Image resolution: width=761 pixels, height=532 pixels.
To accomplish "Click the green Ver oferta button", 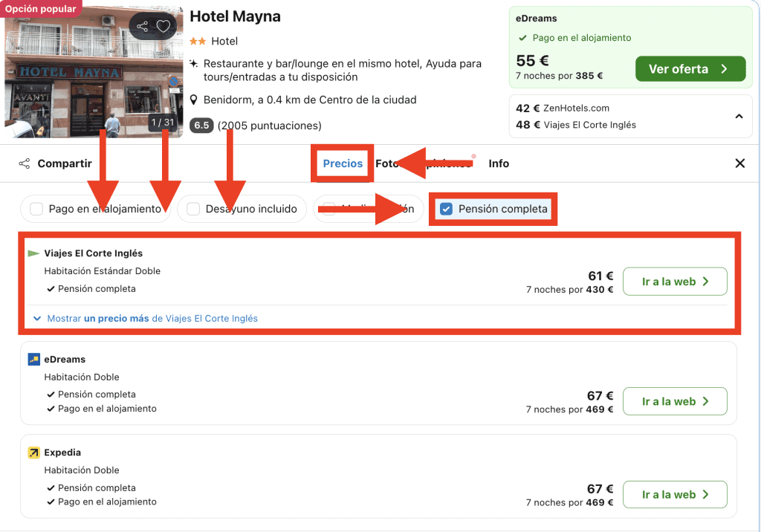I will (x=690, y=69).
